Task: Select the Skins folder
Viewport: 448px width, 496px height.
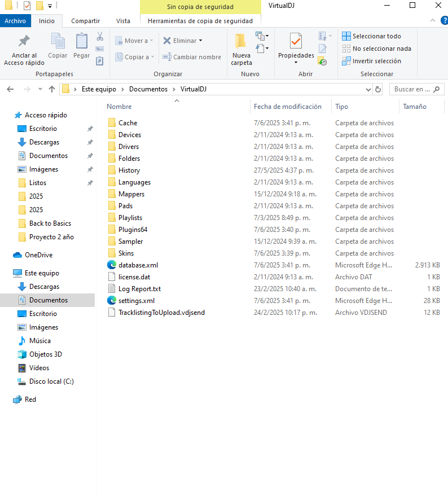Action: click(126, 253)
